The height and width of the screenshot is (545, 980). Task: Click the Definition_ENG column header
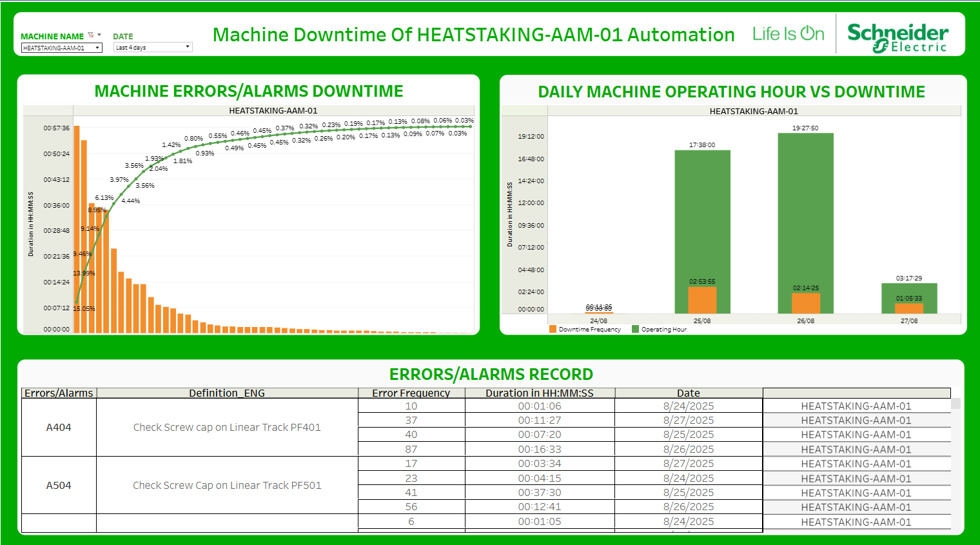(x=227, y=393)
